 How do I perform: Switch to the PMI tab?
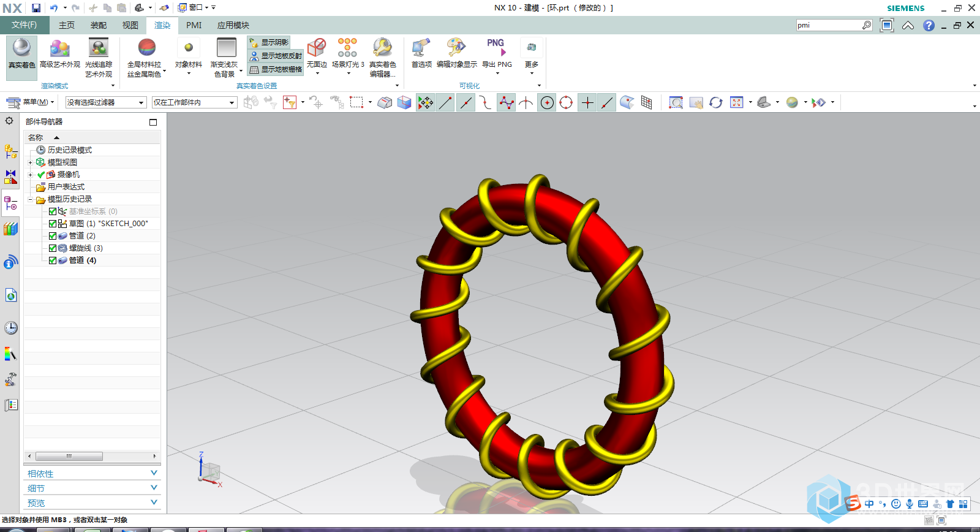click(194, 25)
